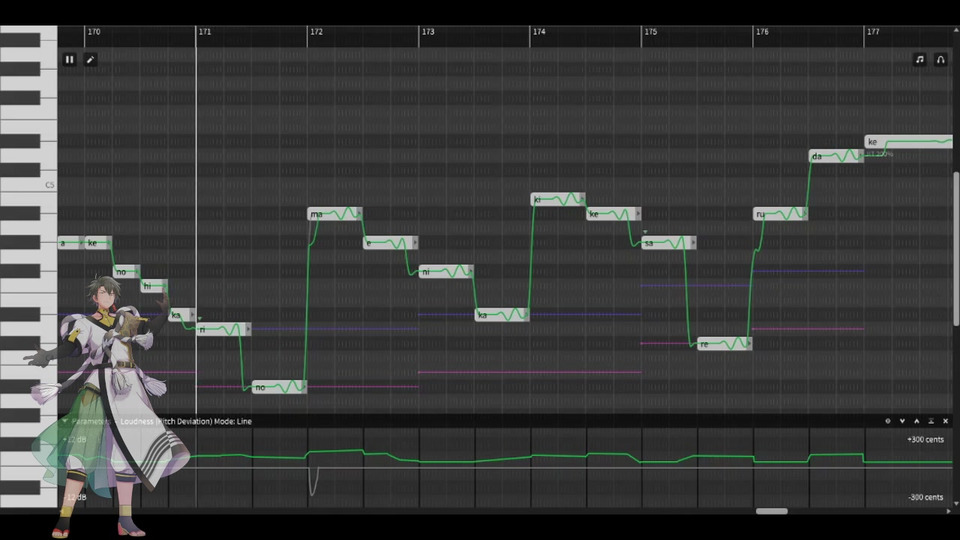Select the pencil edit tool
This screenshot has height=540, width=960.
[90, 59]
